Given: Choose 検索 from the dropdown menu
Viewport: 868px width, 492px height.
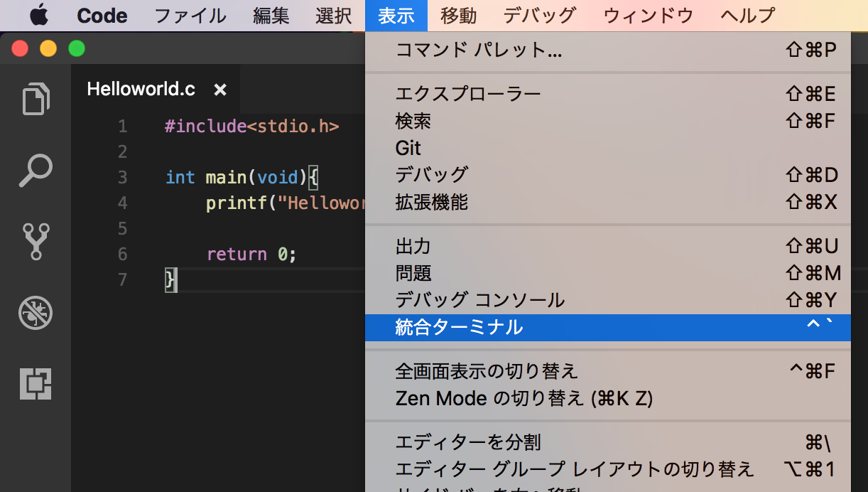Looking at the screenshot, I should coord(608,122).
